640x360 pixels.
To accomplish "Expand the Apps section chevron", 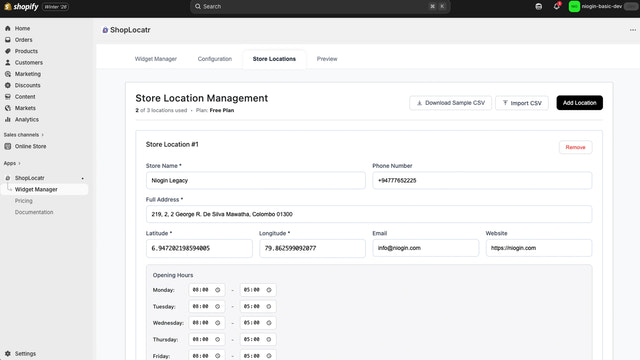I will pyautogui.click(x=19, y=163).
